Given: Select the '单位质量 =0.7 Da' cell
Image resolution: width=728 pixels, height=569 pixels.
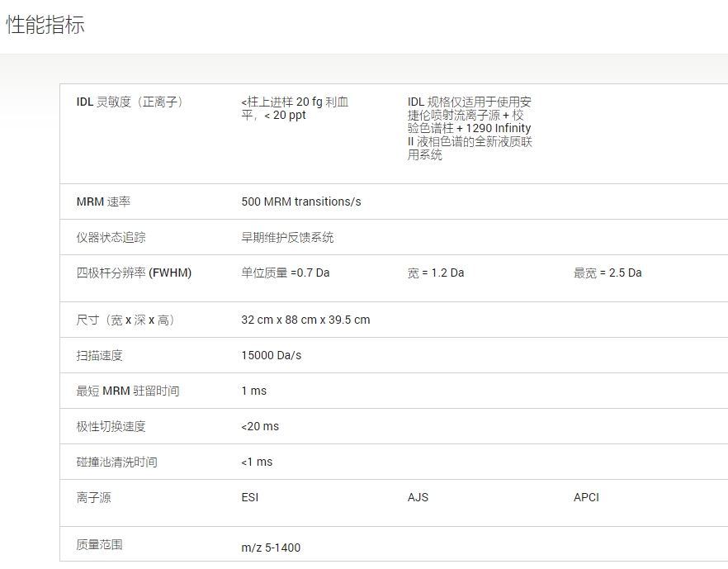Looking at the screenshot, I should [286, 273].
